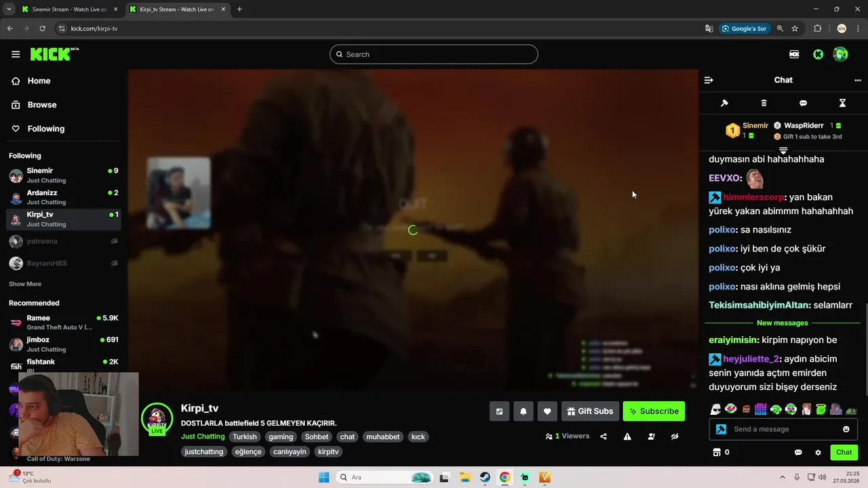The height and width of the screenshot is (488, 868).
Task: Click the Kick logo
Action: (54, 54)
